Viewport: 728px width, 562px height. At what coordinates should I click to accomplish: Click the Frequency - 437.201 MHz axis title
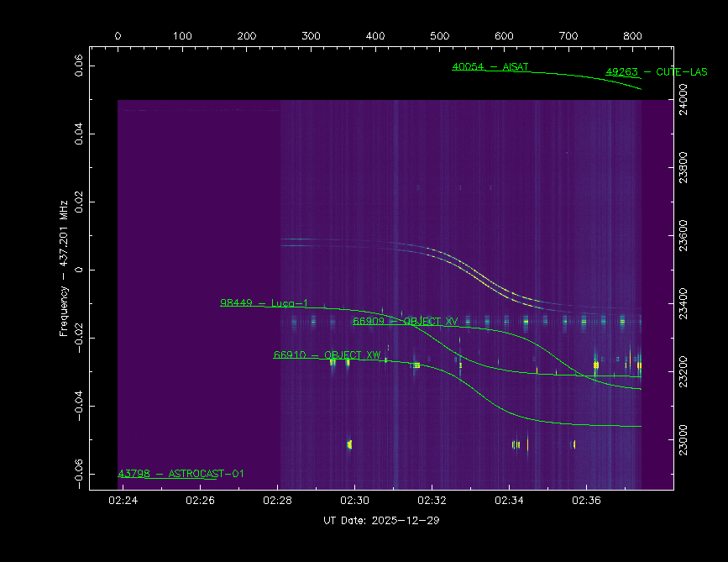tap(64, 269)
